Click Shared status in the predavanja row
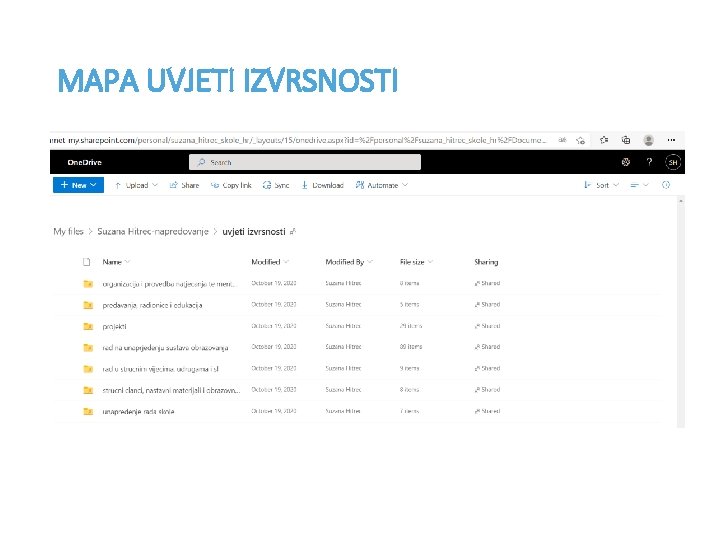This screenshot has width=720, height=540. click(x=487, y=304)
